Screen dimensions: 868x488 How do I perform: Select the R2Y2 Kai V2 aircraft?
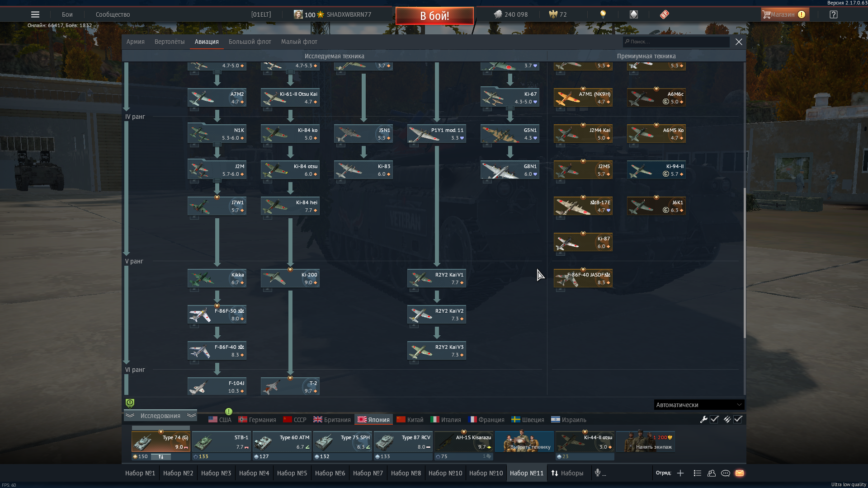[437, 314]
